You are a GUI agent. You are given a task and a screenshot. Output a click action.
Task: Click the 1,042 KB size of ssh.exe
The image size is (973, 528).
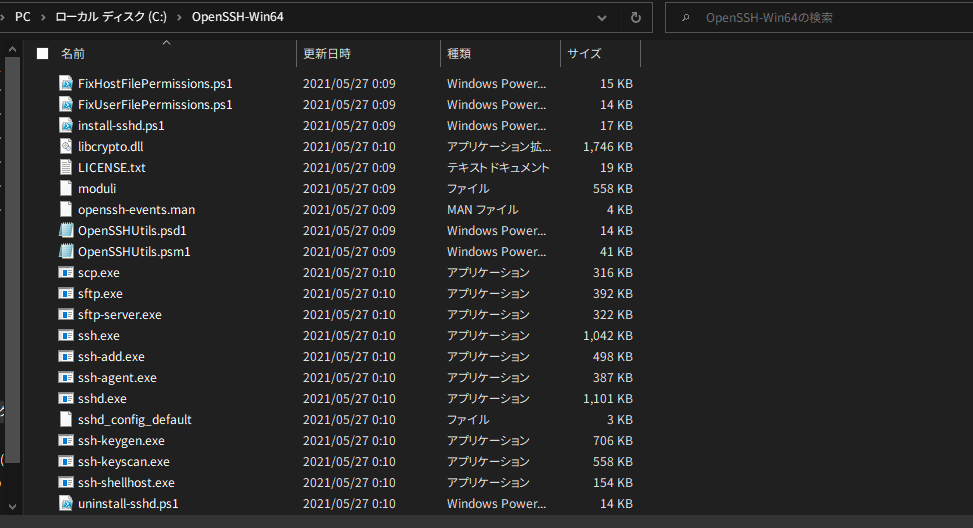[608, 336]
